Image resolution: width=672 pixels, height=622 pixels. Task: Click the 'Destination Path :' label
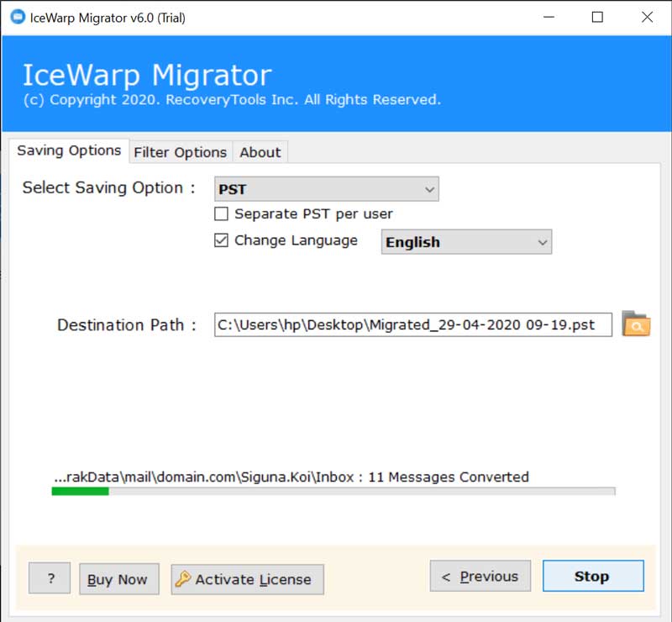[127, 325]
